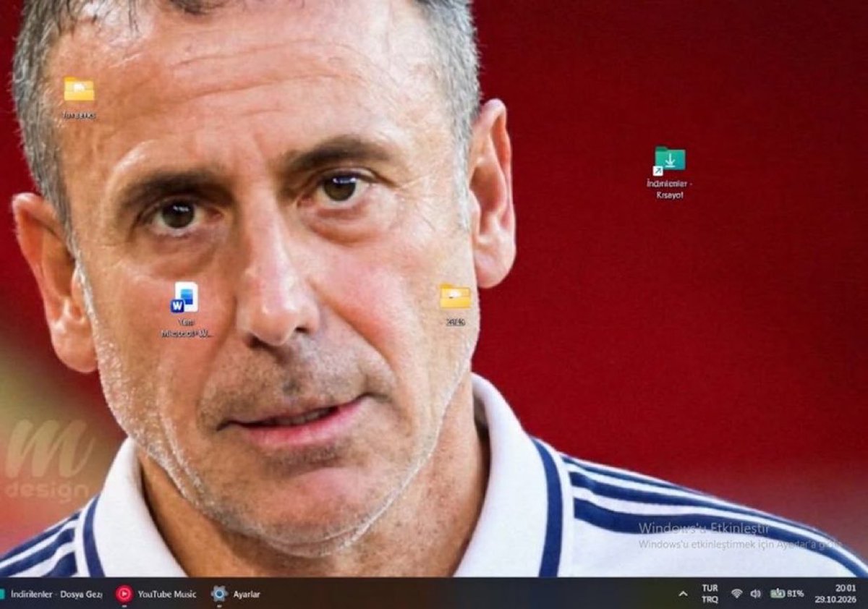Check battery status icon in tray
This screenshot has height=609, width=868.
[787, 594]
